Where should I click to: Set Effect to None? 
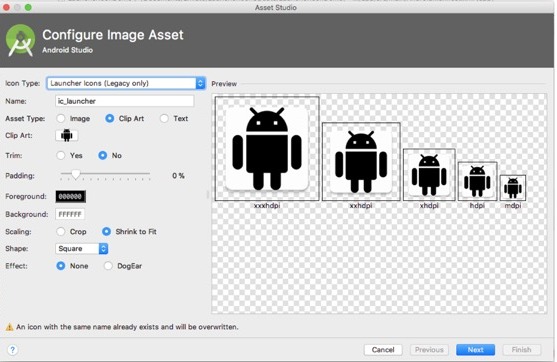61,266
